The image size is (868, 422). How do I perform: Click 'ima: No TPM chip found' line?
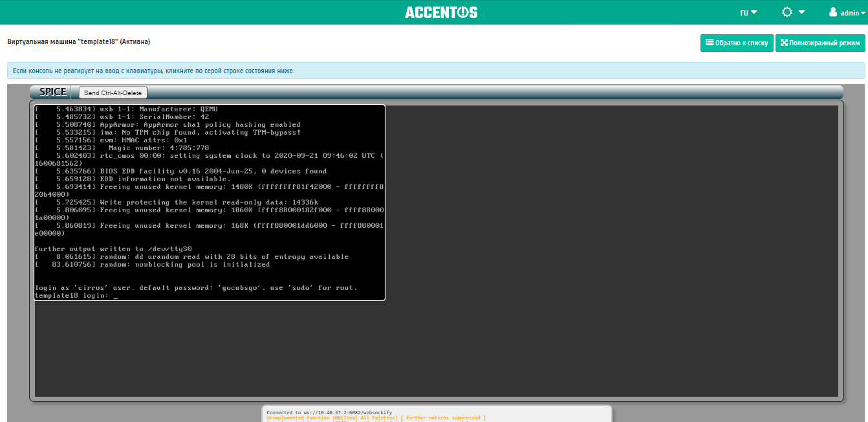pos(168,133)
